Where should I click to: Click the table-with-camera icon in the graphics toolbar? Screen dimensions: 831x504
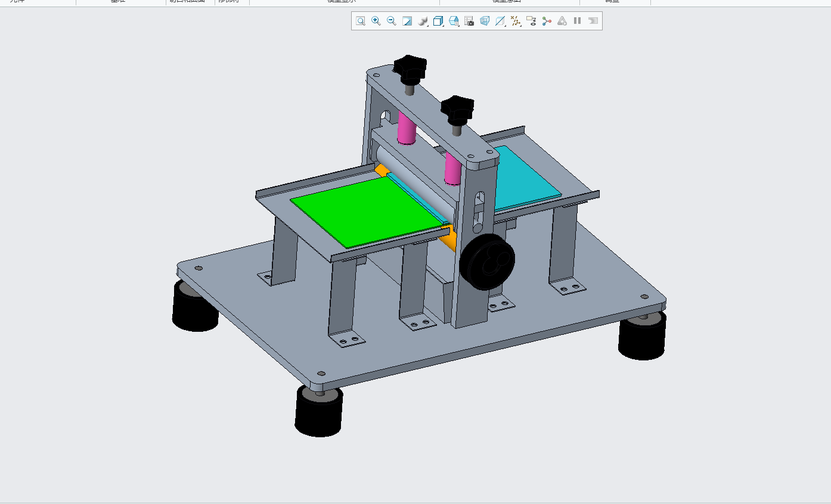(x=469, y=21)
